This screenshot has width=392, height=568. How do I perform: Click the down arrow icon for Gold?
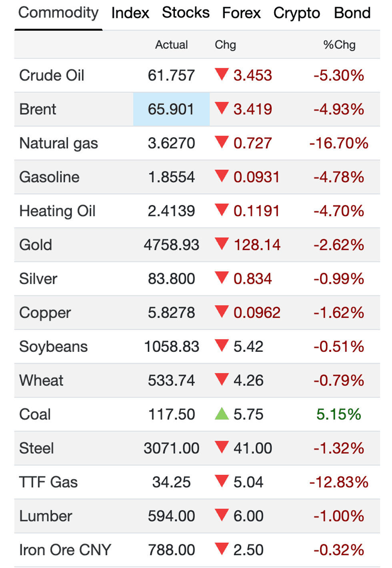click(x=222, y=244)
